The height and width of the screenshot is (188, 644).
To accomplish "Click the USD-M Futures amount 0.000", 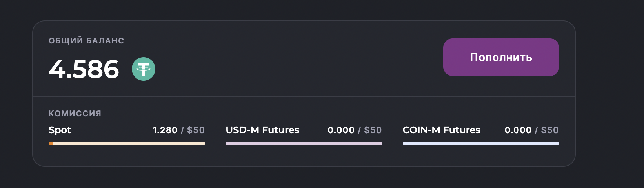I will point(341,130).
